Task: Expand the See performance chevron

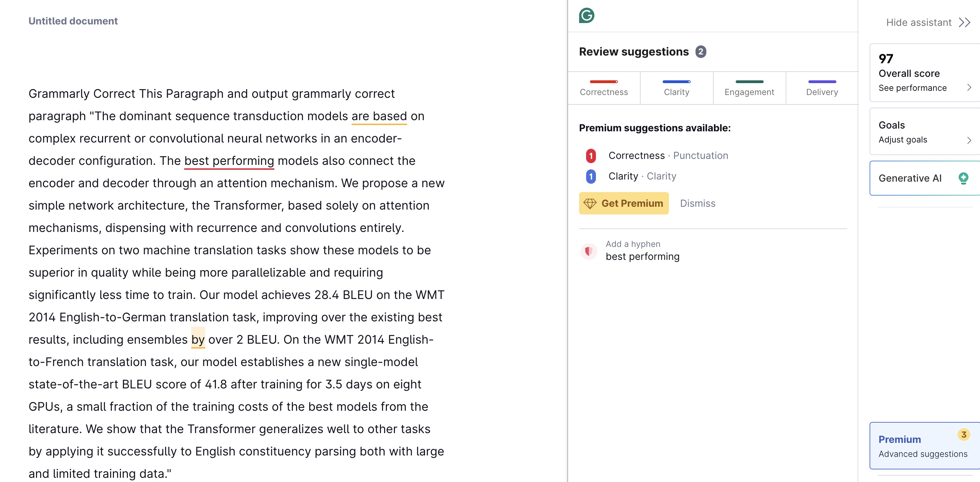Action: coord(969,87)
